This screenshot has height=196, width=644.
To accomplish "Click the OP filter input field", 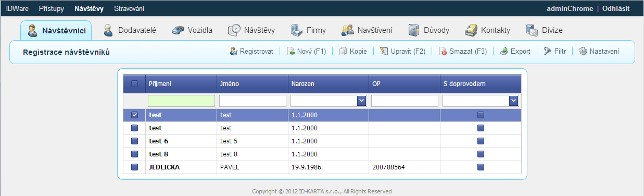I will (x=405, y=101).
